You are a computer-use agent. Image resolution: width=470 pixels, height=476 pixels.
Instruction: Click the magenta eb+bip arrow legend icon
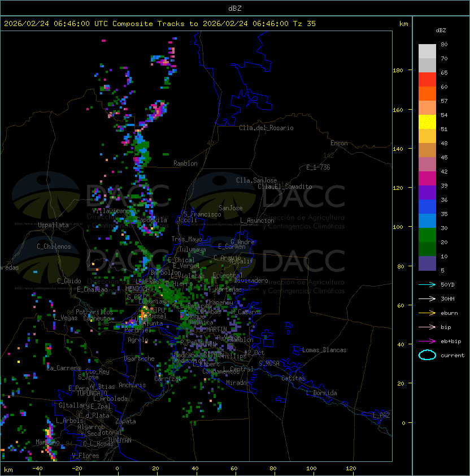(427, 341)
